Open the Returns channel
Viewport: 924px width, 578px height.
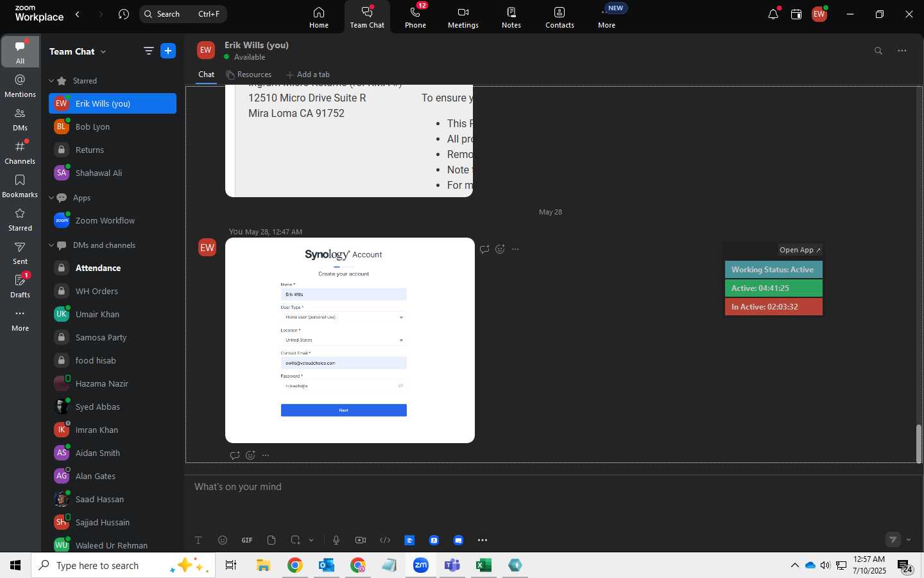[112, 150]
